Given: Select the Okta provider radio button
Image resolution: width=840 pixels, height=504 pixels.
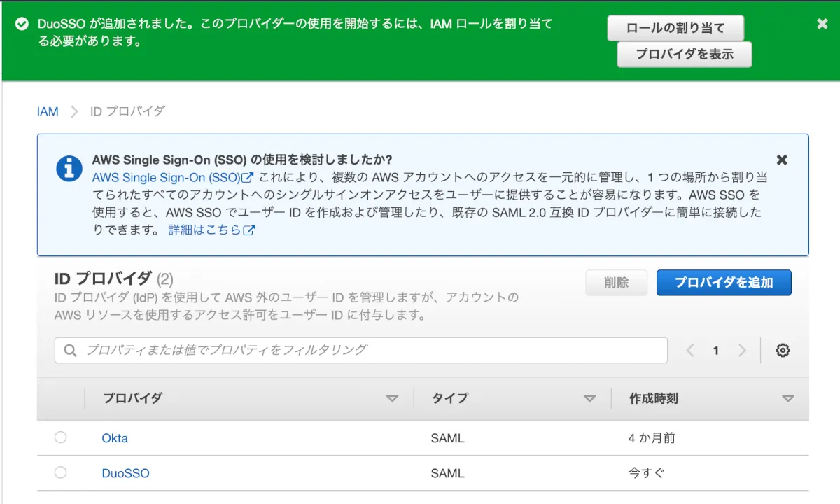Looking at the screenshot, I should pyautogui.click(x=61, y=437).
